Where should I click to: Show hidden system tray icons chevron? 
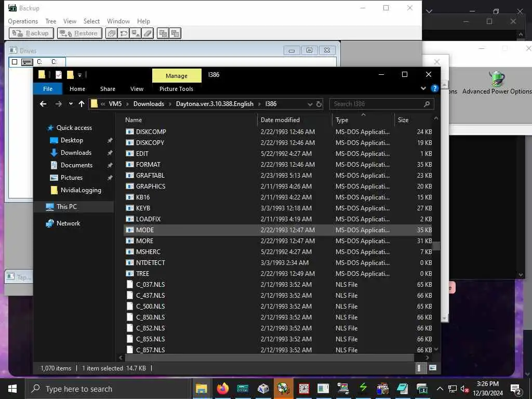click(440, 389)
